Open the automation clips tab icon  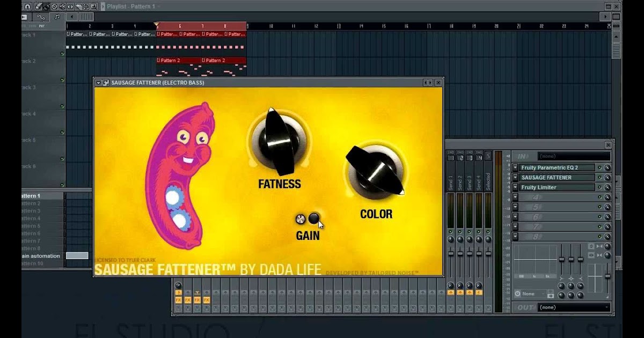[x=40, y=17]
